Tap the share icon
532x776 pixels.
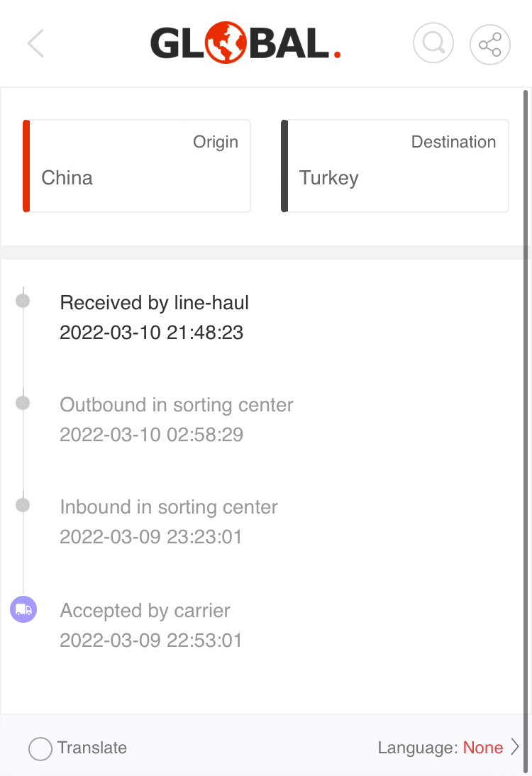click(489, 45)
